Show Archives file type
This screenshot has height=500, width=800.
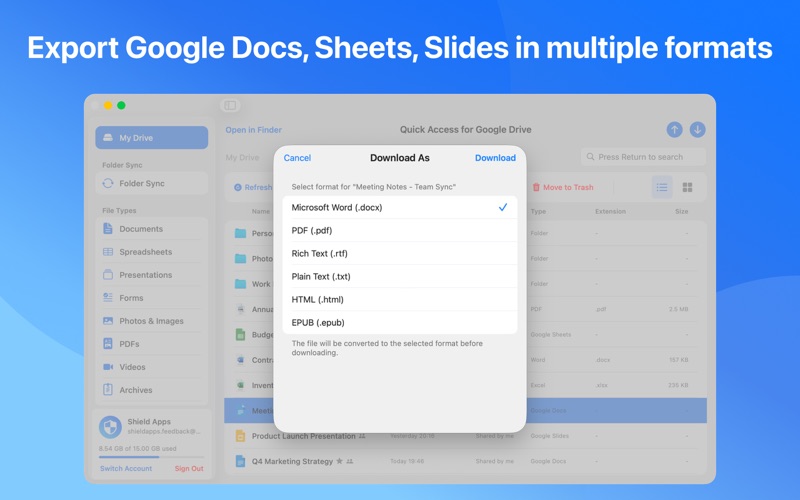point(152,390)
